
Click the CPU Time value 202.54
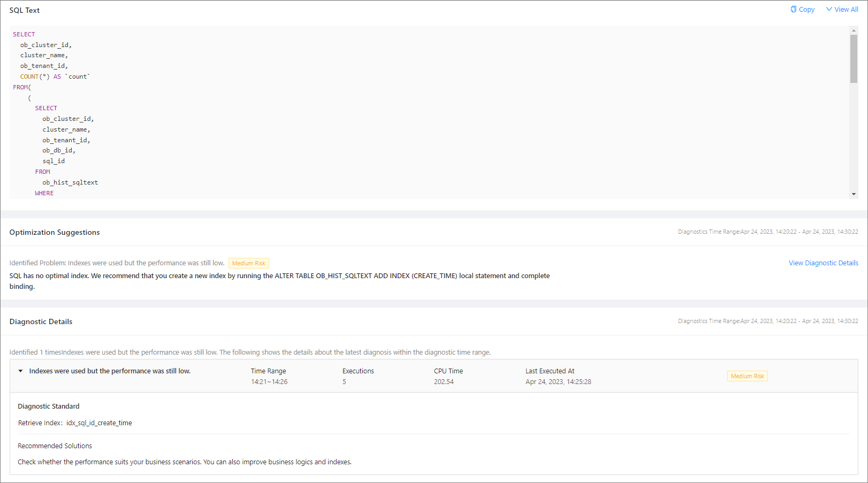pos(444,382)
